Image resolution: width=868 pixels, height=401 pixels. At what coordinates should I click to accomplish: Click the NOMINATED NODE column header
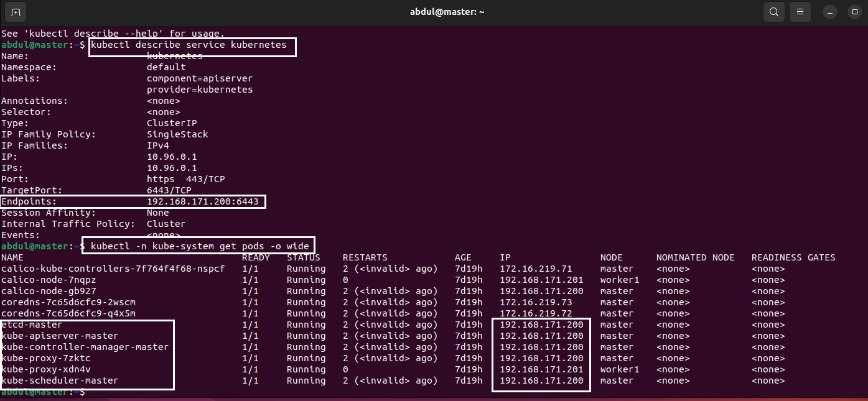click(x=695, y=257)
